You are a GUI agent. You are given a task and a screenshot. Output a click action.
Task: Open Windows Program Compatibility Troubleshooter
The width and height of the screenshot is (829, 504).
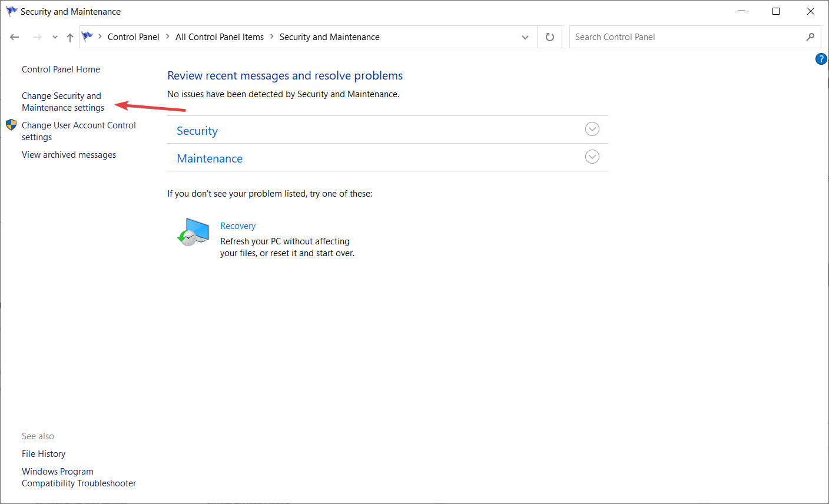pyautogui.click(x=79, y=478)
